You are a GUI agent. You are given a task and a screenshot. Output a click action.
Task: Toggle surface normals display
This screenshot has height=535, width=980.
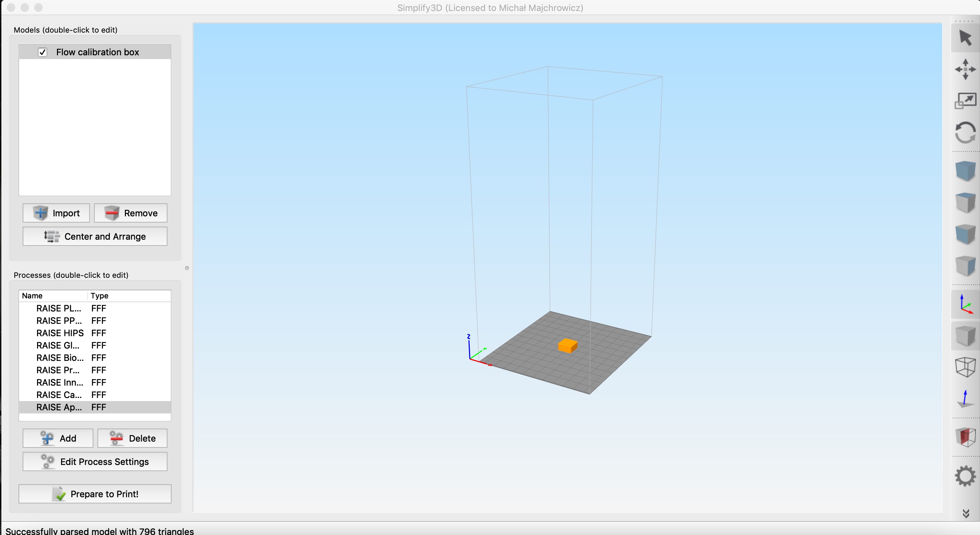966,399
